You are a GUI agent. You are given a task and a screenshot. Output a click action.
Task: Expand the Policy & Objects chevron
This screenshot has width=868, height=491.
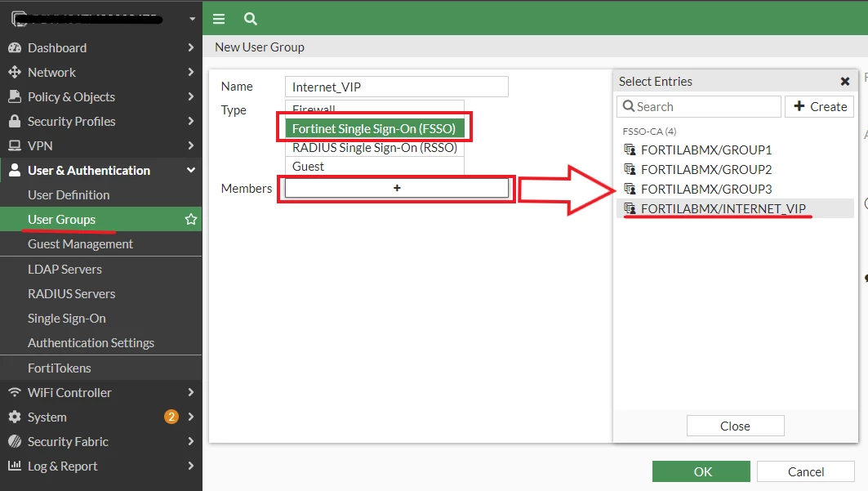191,96
